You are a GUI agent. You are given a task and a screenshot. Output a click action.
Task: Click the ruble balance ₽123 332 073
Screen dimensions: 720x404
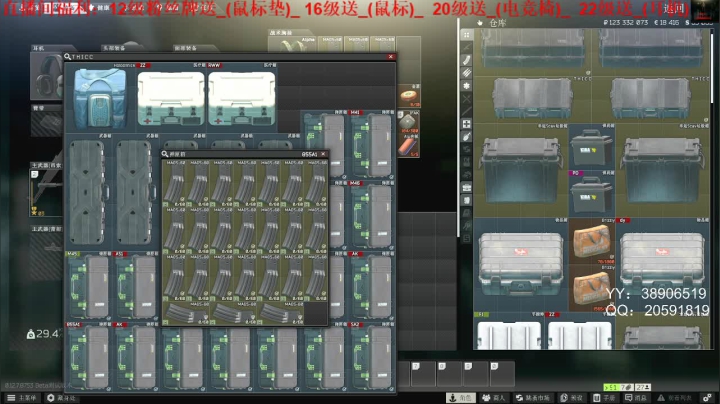coord(625,22)
